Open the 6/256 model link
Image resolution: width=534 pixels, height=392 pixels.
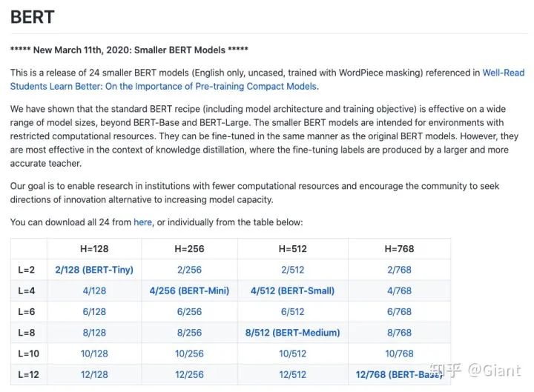click(x=189, y=312)
